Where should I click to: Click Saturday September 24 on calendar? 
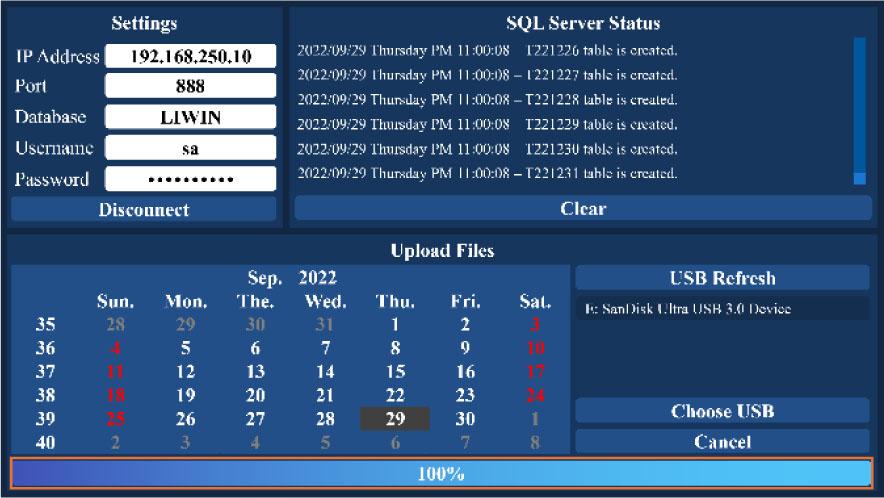tap(535, 395)
